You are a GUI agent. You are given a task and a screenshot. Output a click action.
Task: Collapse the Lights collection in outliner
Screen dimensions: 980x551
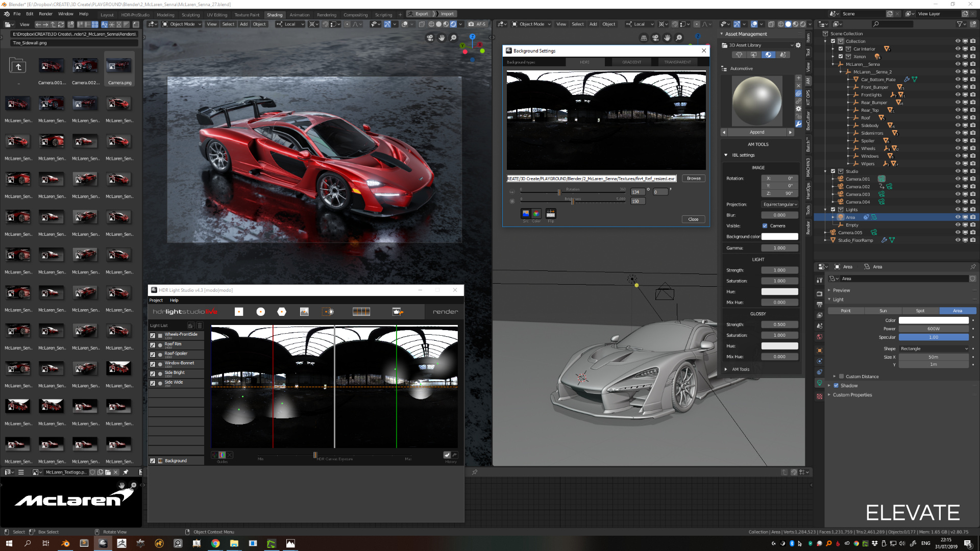tap(826, 210)
